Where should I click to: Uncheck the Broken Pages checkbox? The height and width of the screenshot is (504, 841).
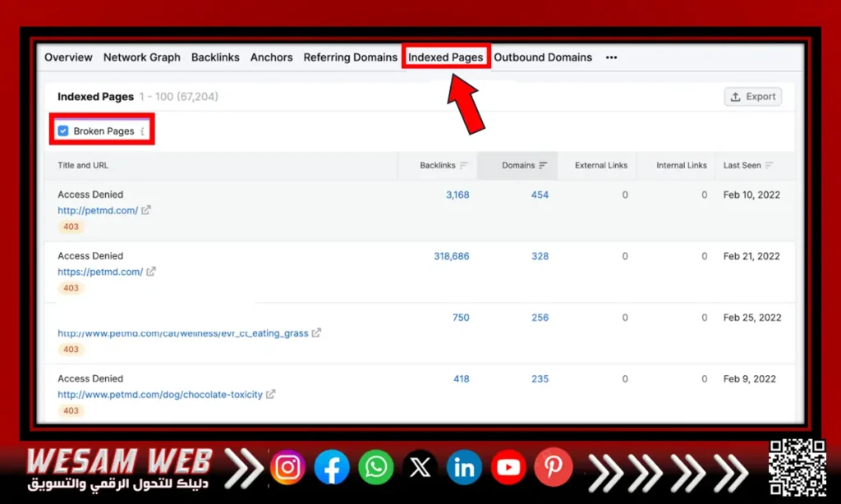pos(63,131)
